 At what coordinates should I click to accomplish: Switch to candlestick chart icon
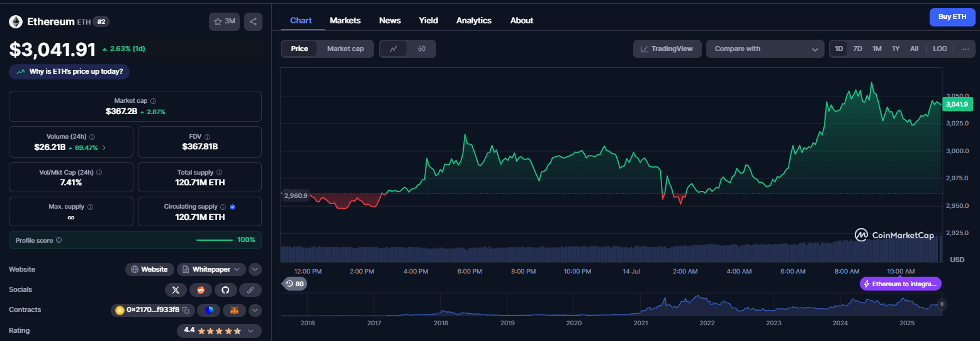pyautogui.click(x=422, y=49)
